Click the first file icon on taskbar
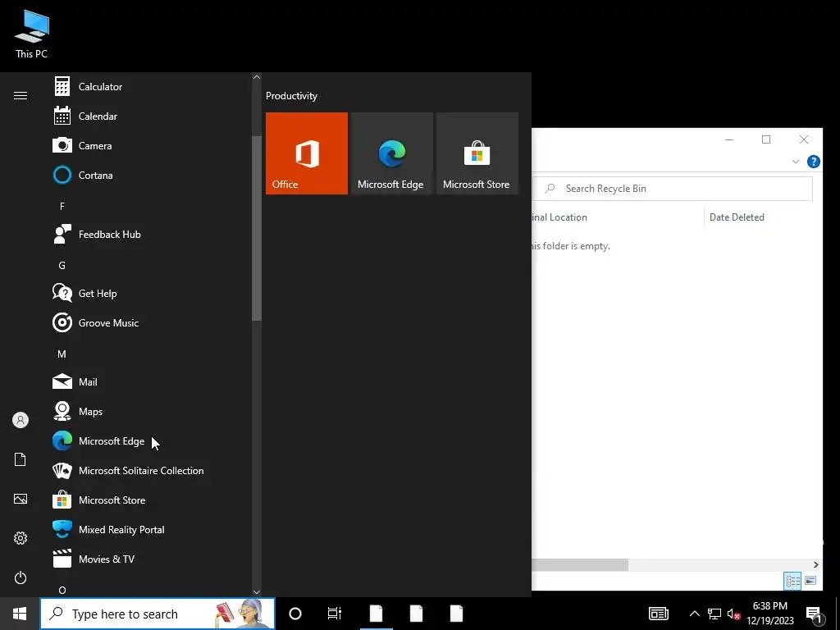Image resolution: width=840 pixels, height=630 pixels. tap(376, 614)
